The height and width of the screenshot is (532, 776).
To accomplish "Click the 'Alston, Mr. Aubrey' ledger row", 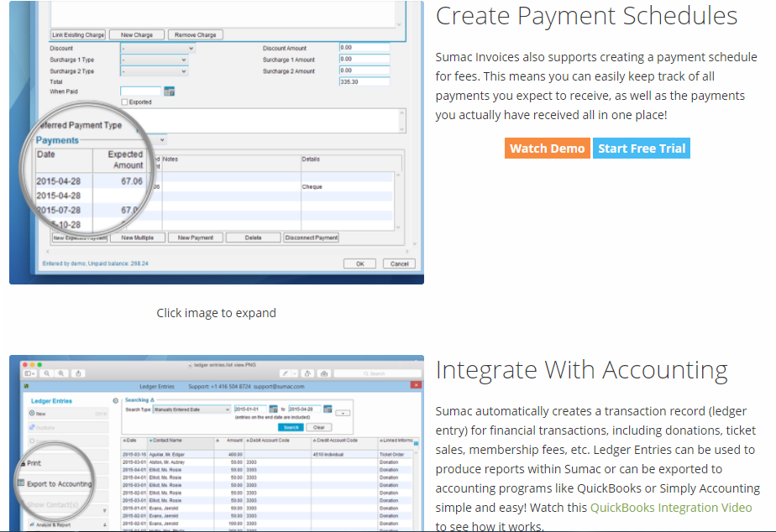I will (267, 462).
